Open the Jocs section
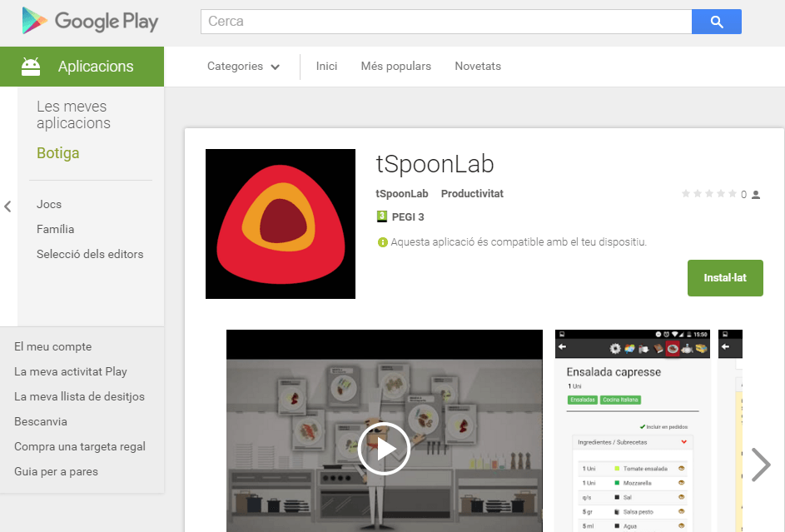 point(49,204)
